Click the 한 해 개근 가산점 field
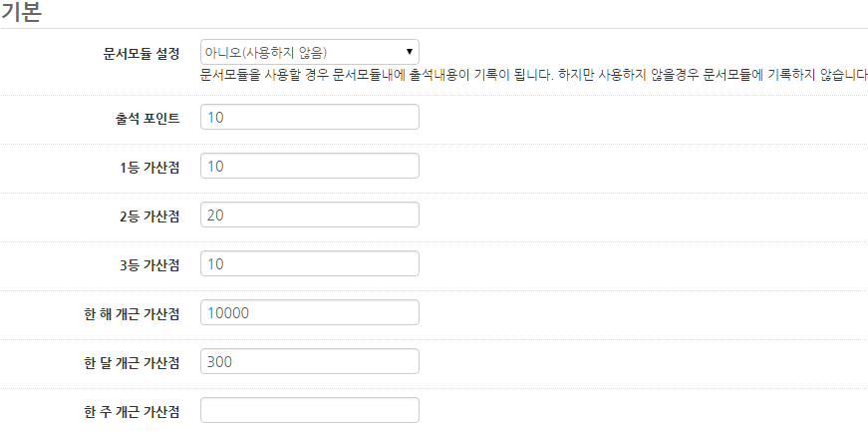This screenshot has height=432, width=868. click(309, 313)
